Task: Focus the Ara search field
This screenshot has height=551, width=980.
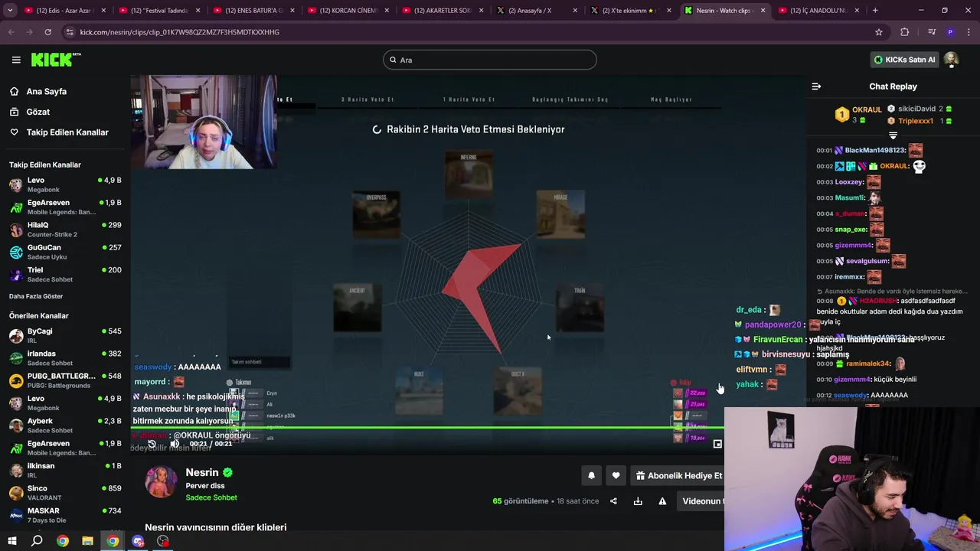Action: [x=490, y=60]
